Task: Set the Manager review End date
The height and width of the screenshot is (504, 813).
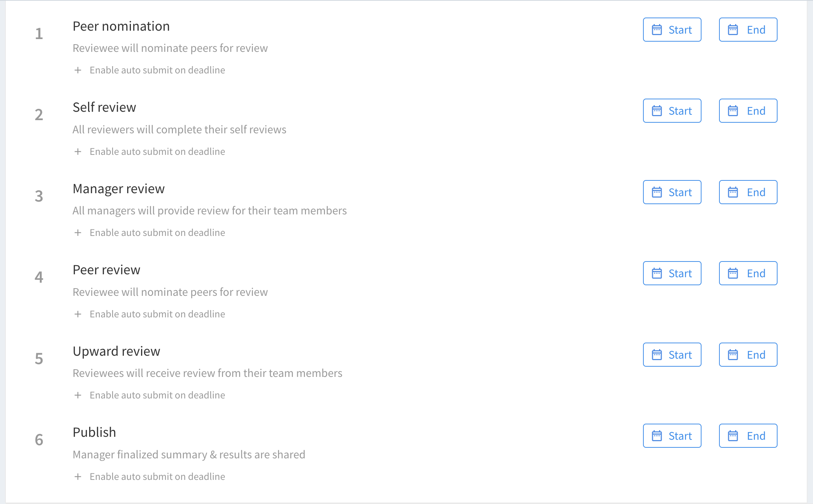Action: [x=748, y=192]
